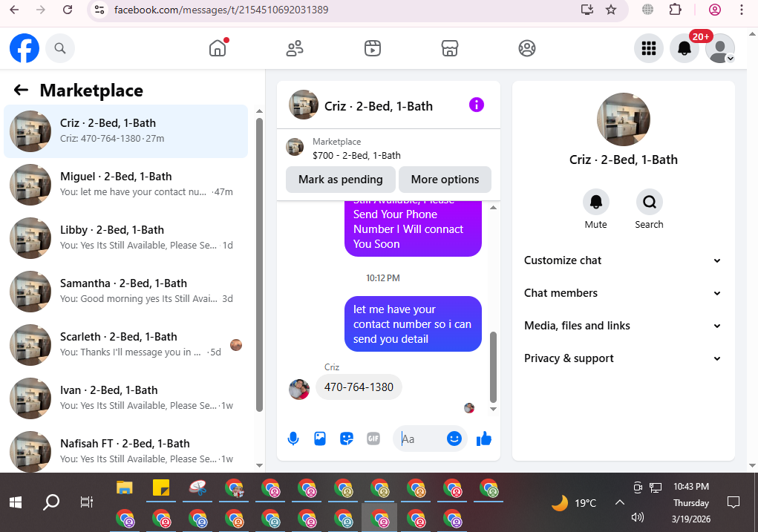The width and height of the screenshot is (758, 532).
Task: Open the Windows notification center icon
Action: click(x=734, y=502)
